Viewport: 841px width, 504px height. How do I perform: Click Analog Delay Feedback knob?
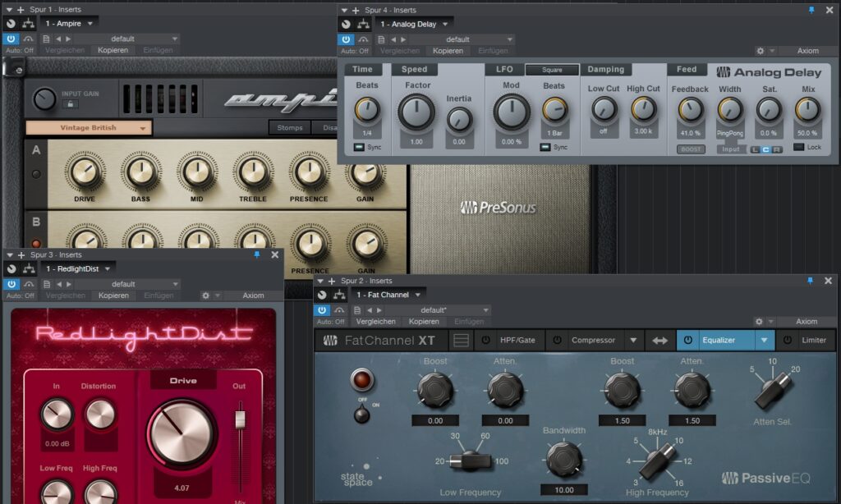(x=690, y=110)
